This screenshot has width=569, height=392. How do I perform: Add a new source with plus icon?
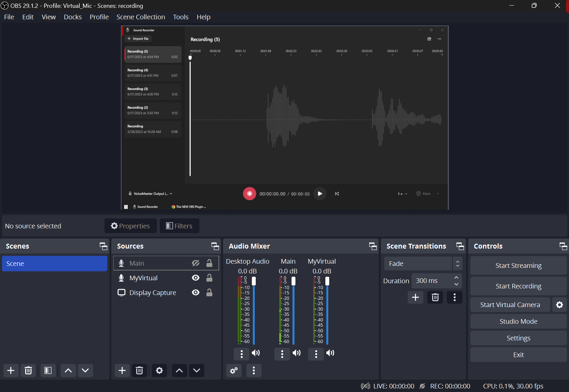[122, 370]
